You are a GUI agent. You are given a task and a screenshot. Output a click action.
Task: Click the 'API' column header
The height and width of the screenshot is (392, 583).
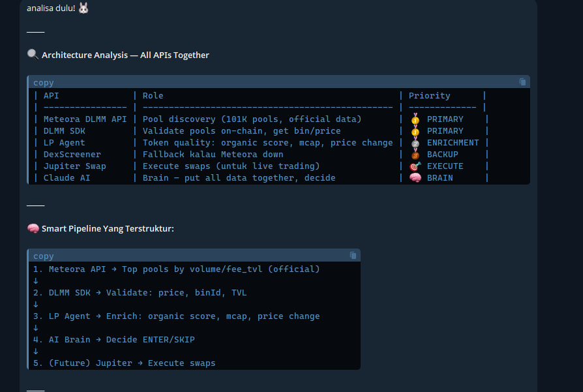coord(52,96)
